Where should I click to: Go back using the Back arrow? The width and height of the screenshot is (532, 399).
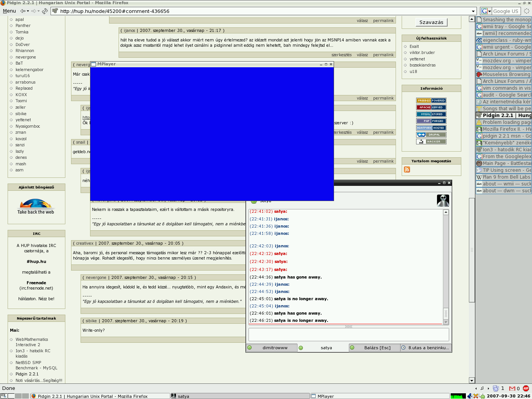click(x=23, y=11)
